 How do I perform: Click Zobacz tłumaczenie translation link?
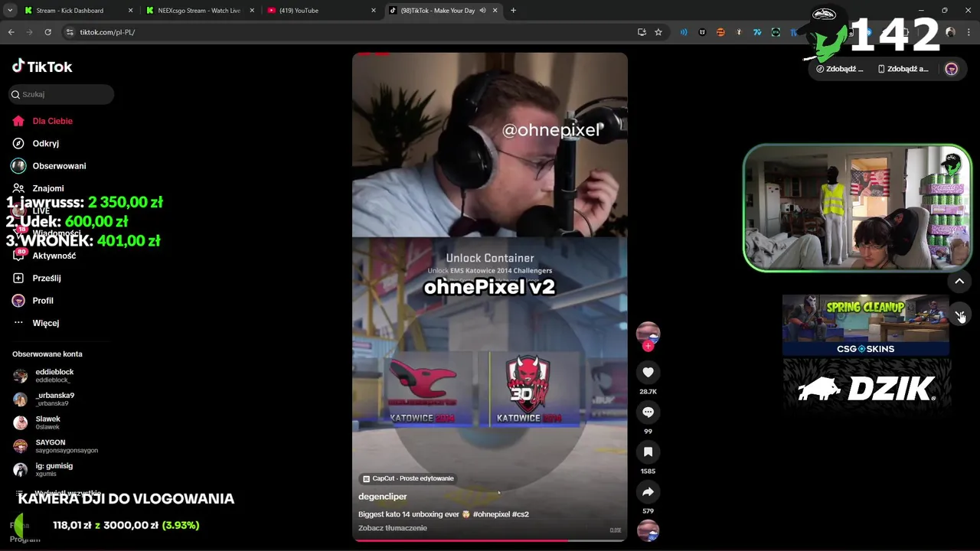393,528
